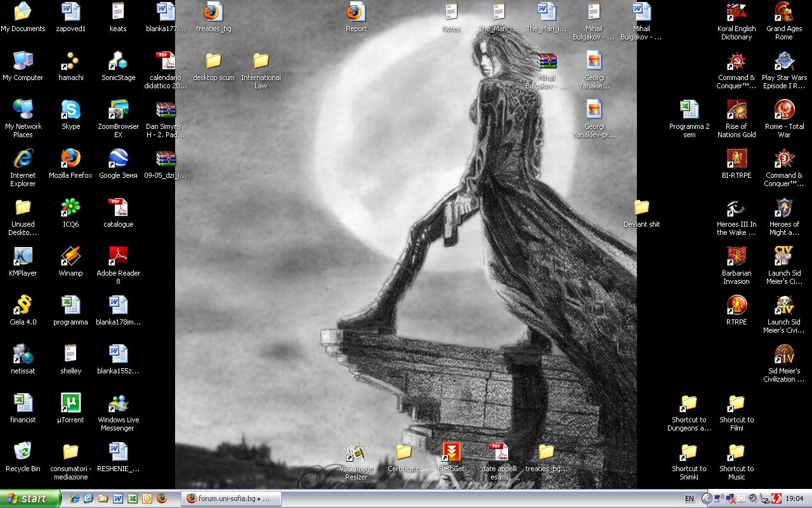Viewport: 812px width, 508px height.
Task: Open the Koral English Dictionary shortcut
Action: [737, 12]
